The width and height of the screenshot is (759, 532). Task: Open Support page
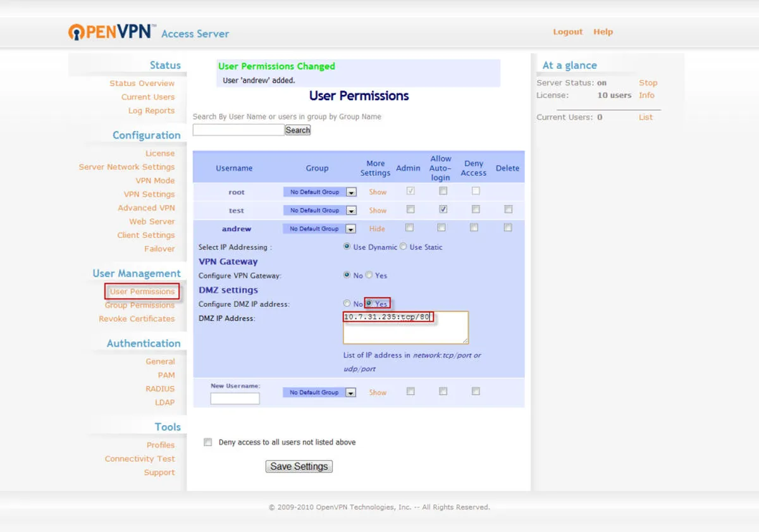click(159, 473)
